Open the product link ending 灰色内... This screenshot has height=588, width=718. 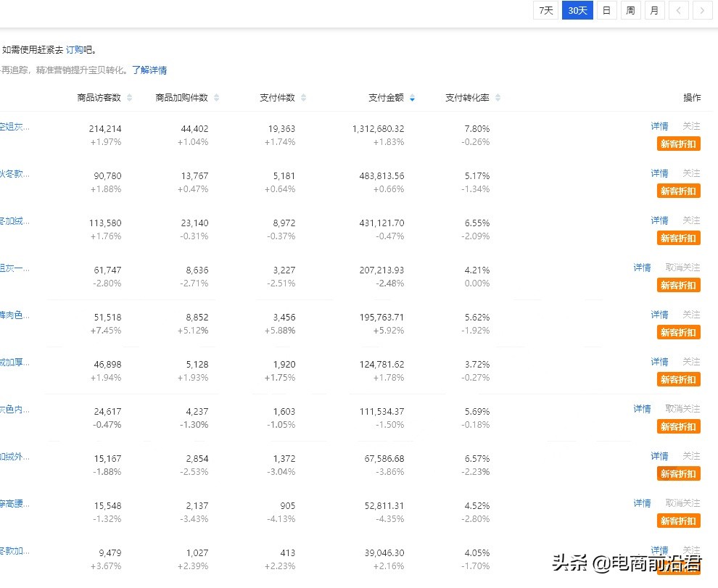click(x=15, y=410)
